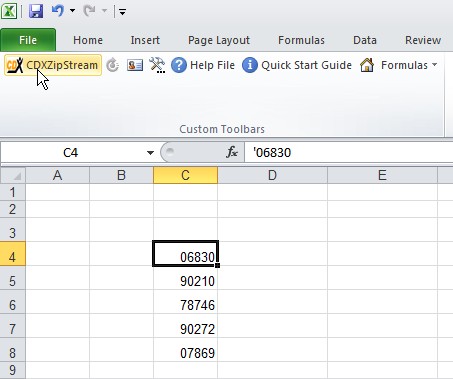Image resolution: width=453 pixels, height=379 pixels.
Task: Expand the Undo history dropdown arrow
Action: tap(72, 11)
